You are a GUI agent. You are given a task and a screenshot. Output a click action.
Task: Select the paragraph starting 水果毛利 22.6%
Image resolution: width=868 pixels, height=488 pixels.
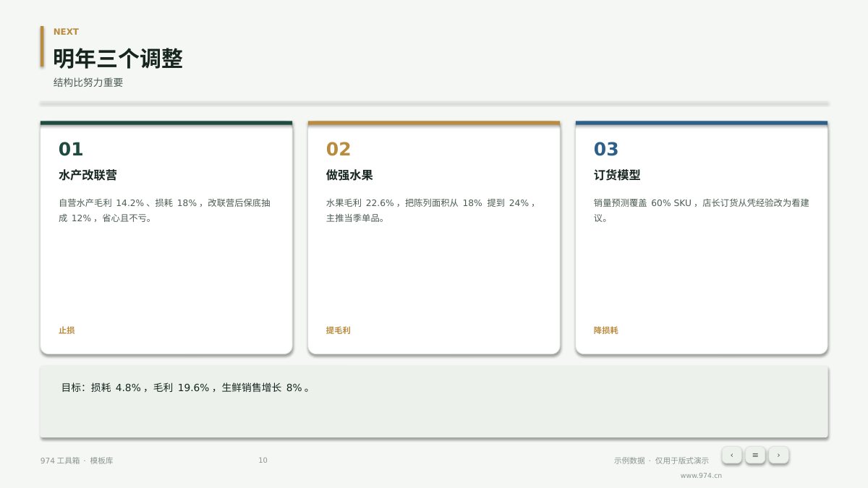click(x=432, y=210)
